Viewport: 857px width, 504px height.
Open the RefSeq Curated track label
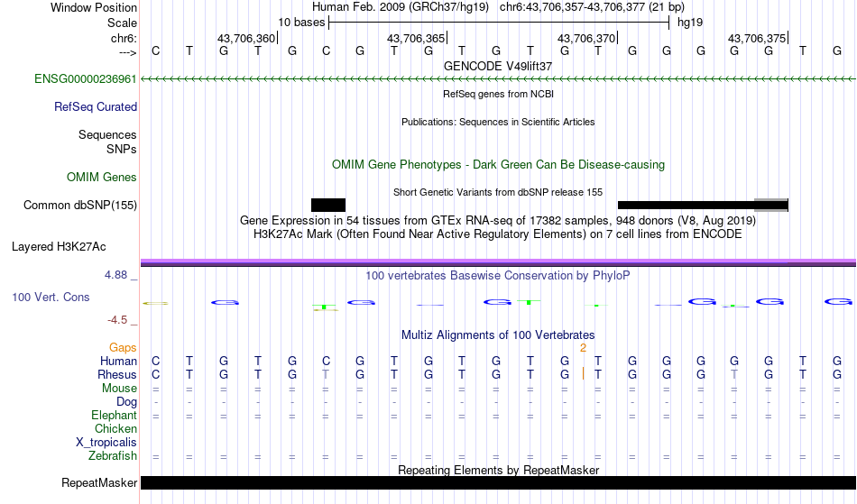coord(96,106)
